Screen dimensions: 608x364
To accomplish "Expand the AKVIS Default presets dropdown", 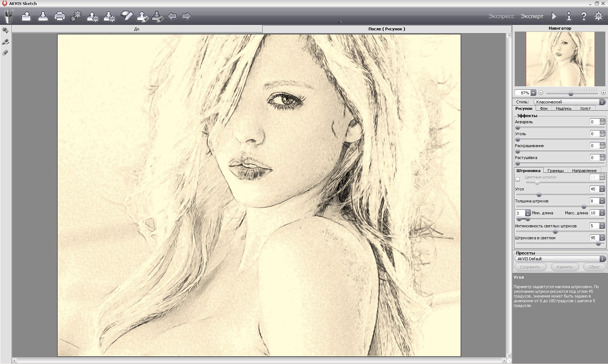I will pos(560,259).
